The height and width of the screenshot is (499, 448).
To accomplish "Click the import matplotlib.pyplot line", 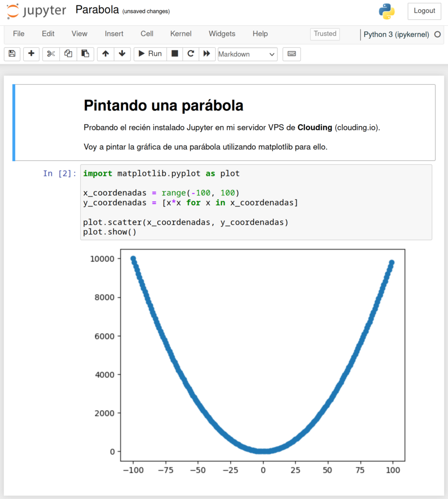I will point(161,173).
